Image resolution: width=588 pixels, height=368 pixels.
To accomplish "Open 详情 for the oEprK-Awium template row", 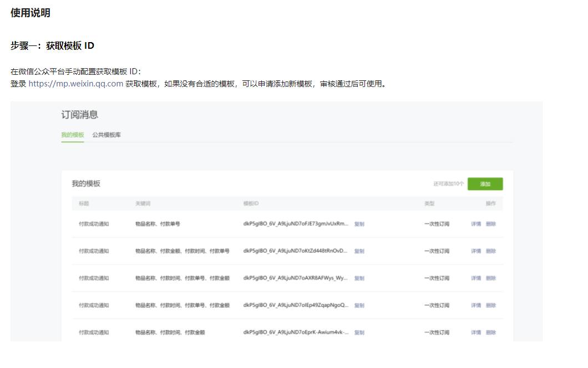I will pyautogui.click(x=476, y=333).
